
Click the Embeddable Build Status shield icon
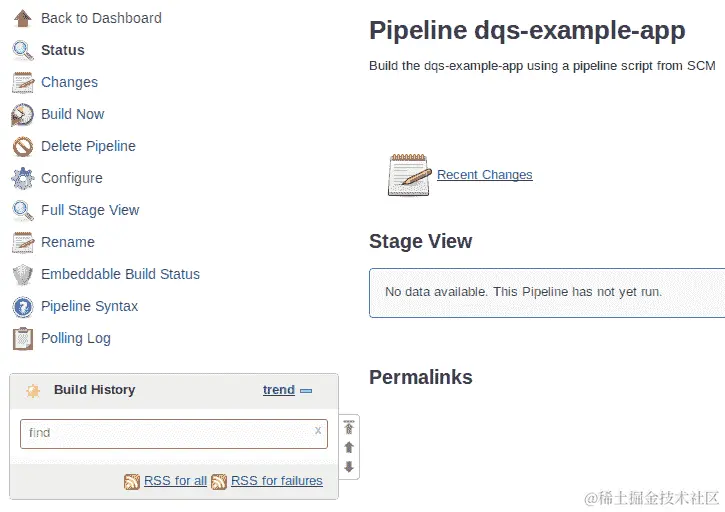point(22,274)
